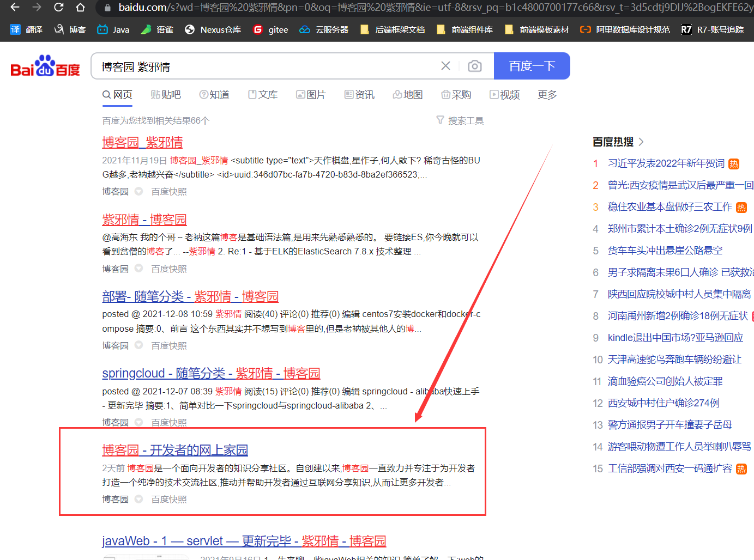Open the 前端模板素材 bookmark folder
The image size is (754, 560).
click(x=536, y=29)
